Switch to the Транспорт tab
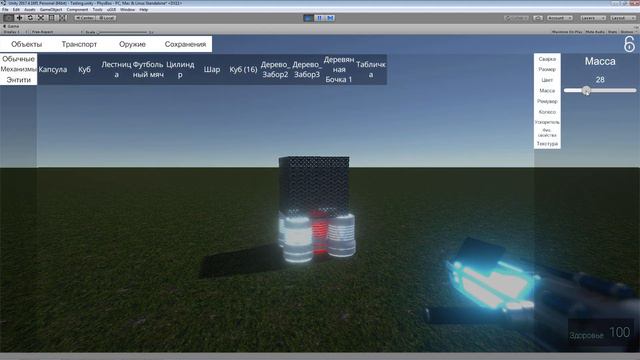This screenshot has height=360, width=640. pos(79,44)
